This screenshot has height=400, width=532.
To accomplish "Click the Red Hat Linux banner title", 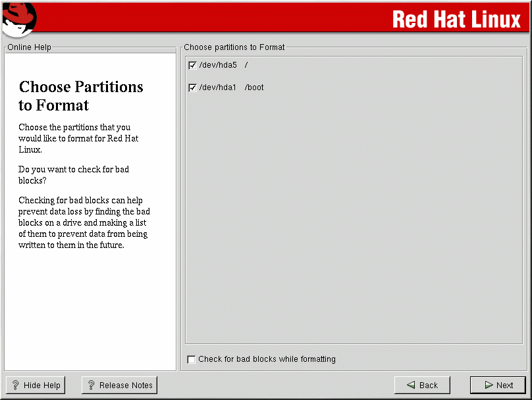I will pyautogui.click(x=456, y=19).
